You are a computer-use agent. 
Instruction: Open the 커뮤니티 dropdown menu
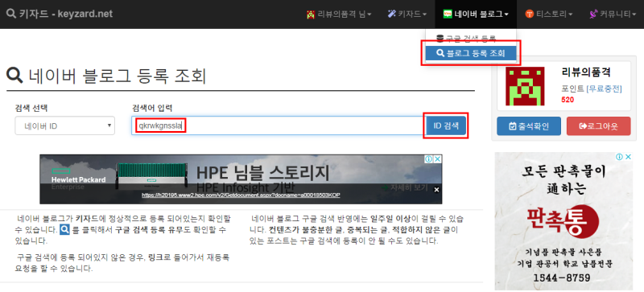[613, 14]
